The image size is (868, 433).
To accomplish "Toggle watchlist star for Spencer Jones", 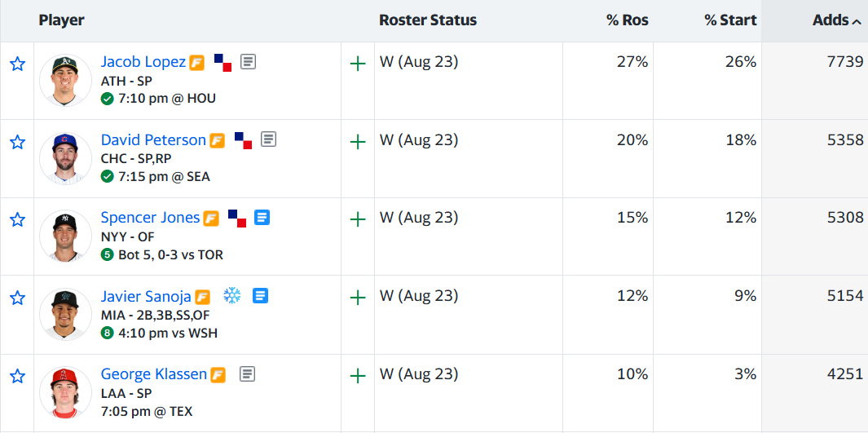I will (x=18, y=220).
